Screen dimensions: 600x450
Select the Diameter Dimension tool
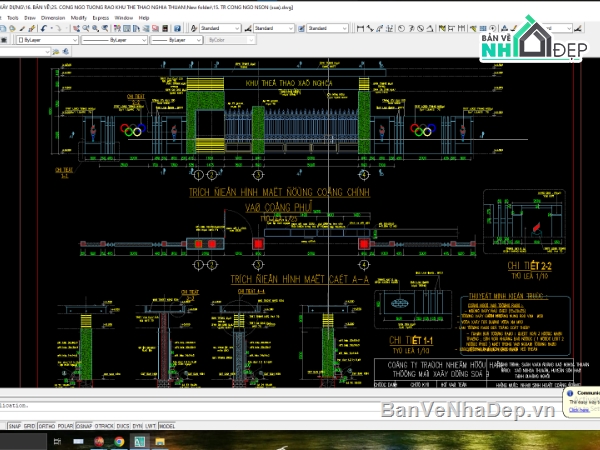click(421, 28)
